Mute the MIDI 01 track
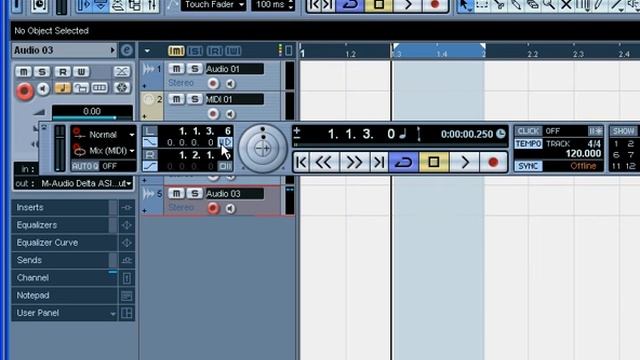The height and width of the screenshot is (360, 640). (x=176, y=99)
